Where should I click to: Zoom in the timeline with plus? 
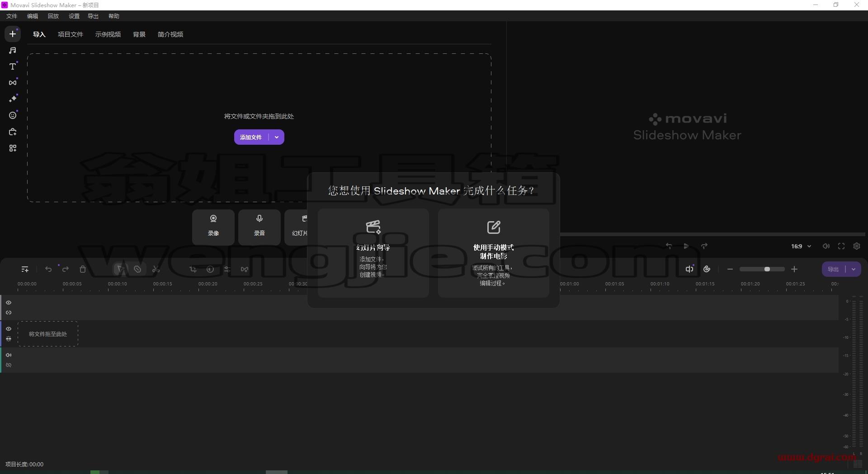[x=794, y=269]
